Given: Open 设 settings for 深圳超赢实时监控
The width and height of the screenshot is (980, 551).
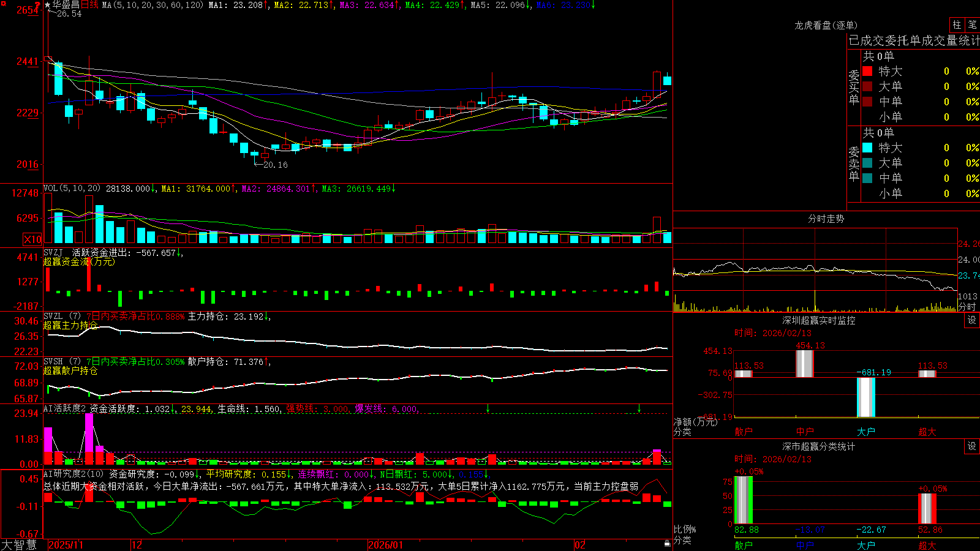Looking at the screenshot, I should 972,320.
